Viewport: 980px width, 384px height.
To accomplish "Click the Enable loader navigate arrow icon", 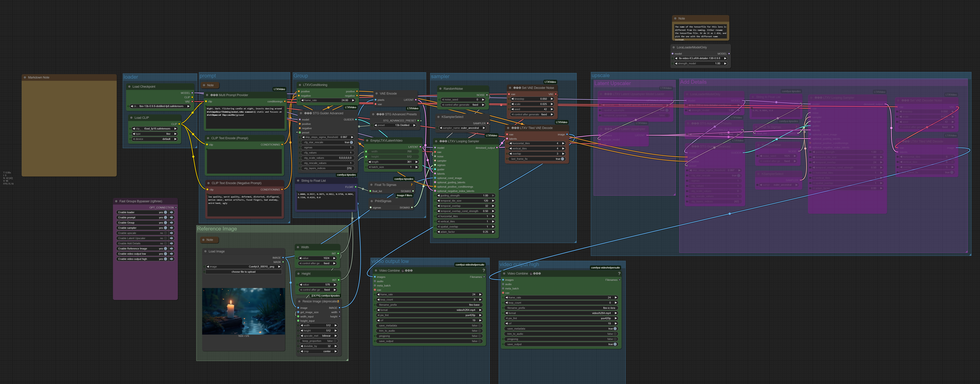I will [172, 212].
